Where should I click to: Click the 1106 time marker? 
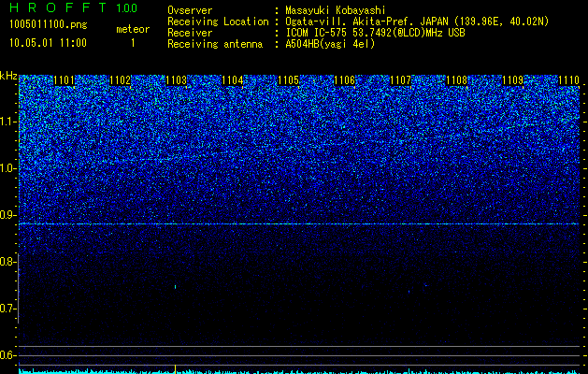point(345,80)
